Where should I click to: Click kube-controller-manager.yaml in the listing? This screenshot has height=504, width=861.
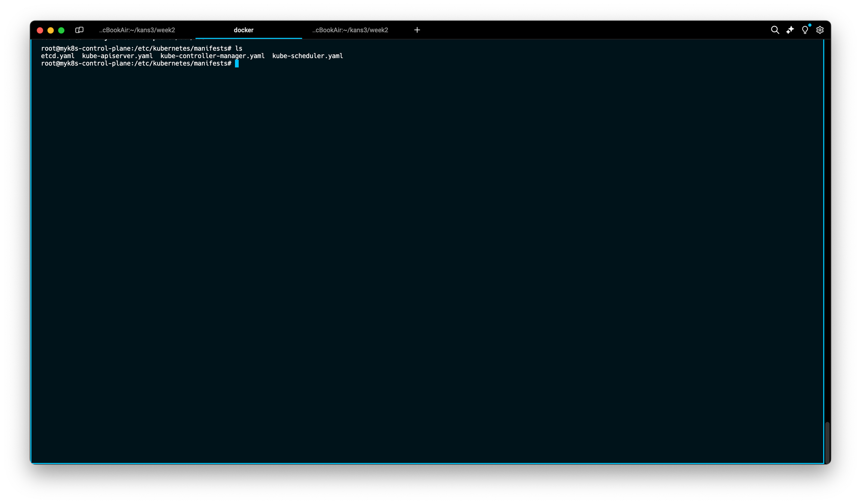click(212, 56)
